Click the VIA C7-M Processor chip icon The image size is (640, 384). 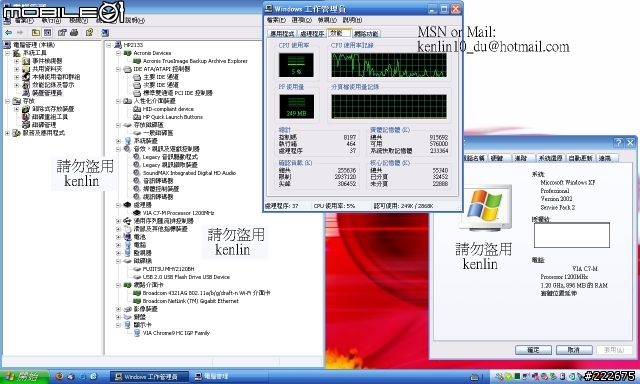point(137,213)
